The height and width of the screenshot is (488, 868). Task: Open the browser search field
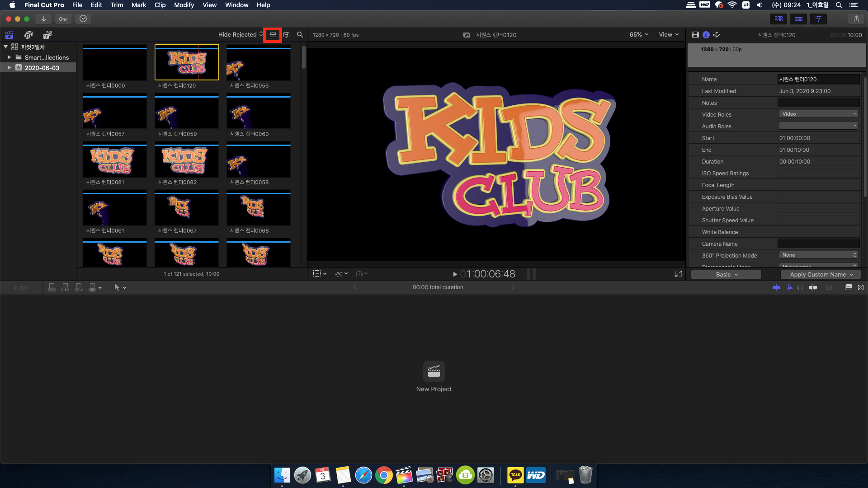click(x=299, y=34)
